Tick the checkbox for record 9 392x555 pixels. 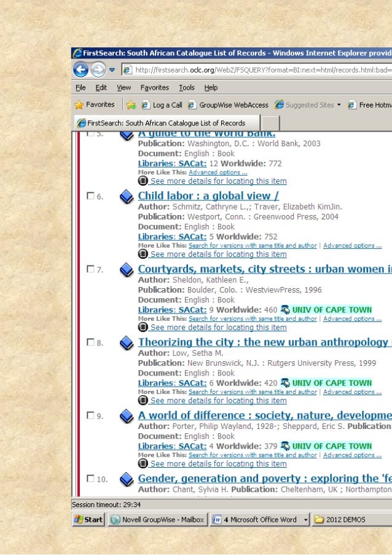(x=90, y=415)
